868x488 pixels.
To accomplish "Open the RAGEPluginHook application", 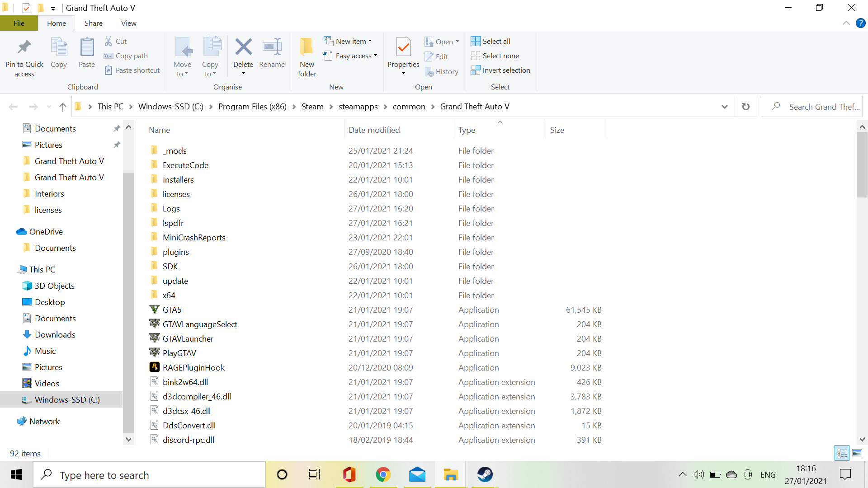I will pyautogui.click(x=193, y=367).
